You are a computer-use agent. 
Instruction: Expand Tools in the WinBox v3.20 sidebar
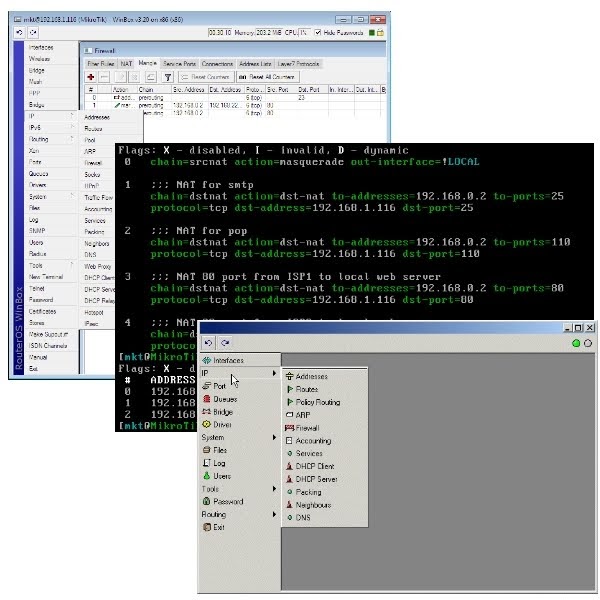pyautogui.click(x=51, y=265)
